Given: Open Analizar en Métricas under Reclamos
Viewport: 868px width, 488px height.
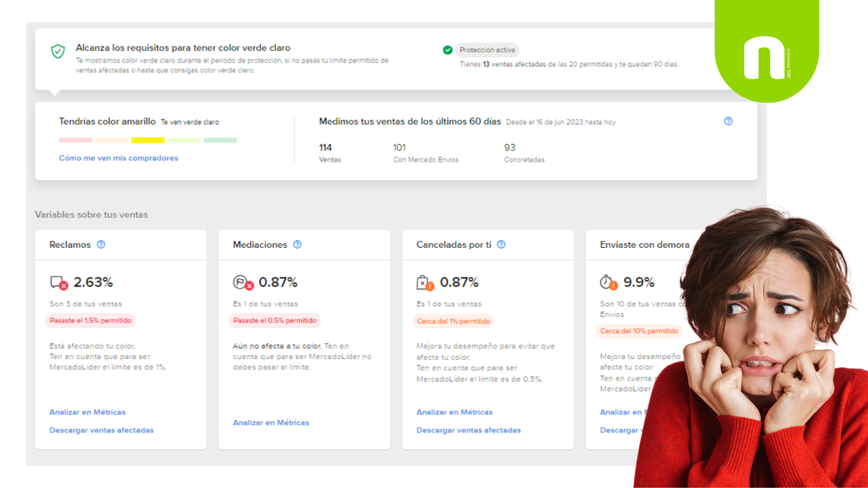Looking at the screenshot, I should (x=88, y=413).
